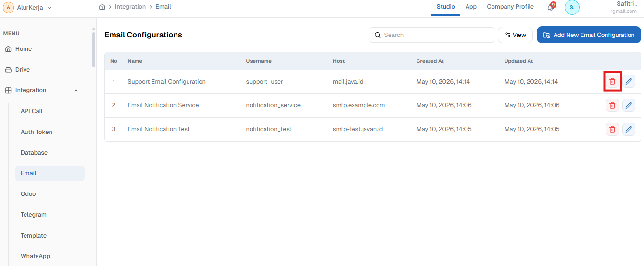Open the notifications bell

(x=551, y=7)
